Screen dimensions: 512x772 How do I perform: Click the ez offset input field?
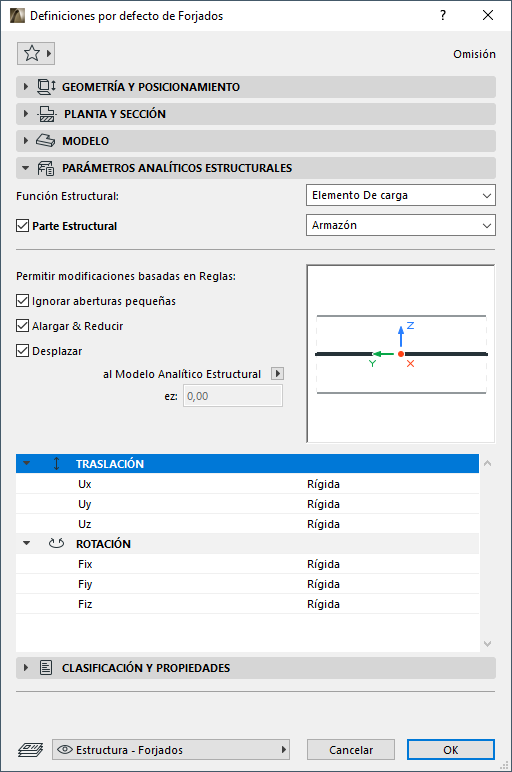[x=233, y=396]
